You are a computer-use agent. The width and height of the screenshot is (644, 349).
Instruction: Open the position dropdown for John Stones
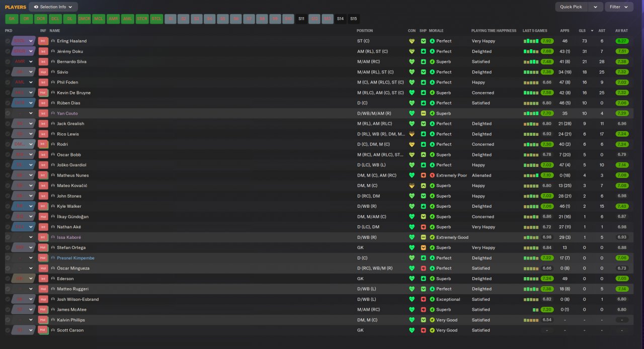(31, 196)
